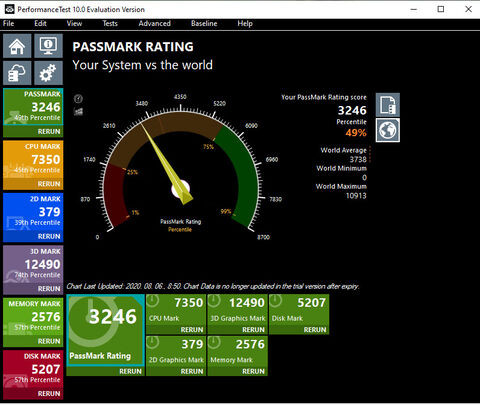The height and width of the screenshot is (405, 480).
Task: Click the small chart icon beside gauge
Action: [x=78, y=111]
